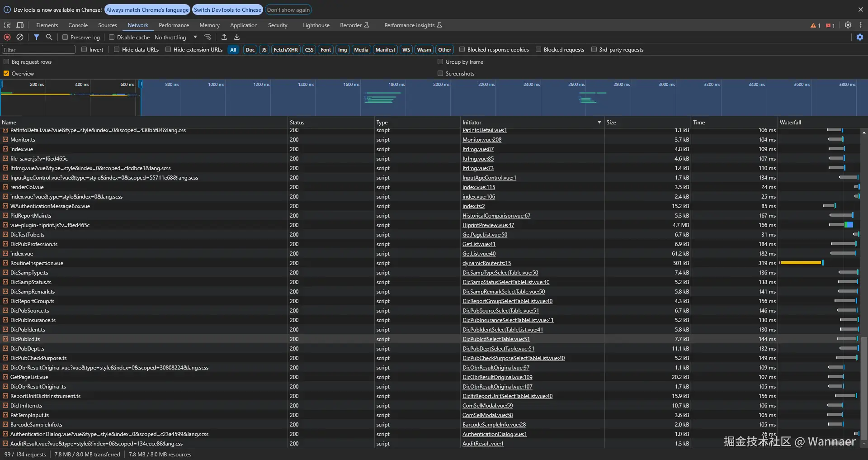Viewport: 868px width, 460px height.
Task: Enable Screenshots checkbox
Action: [440, 73]
